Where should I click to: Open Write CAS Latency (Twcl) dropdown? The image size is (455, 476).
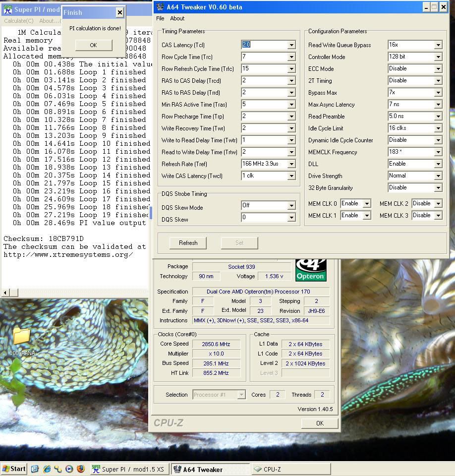coord(292,176)
